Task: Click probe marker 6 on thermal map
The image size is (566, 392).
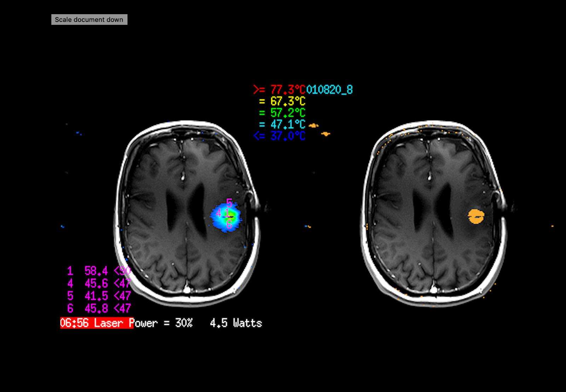Action: coord(229,224)
